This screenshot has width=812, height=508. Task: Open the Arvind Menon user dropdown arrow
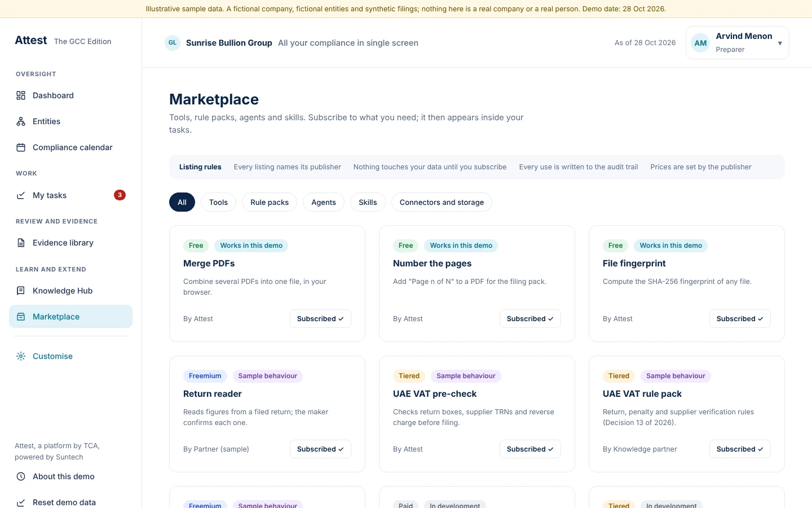pyautogui.click(x=780, y=43)
